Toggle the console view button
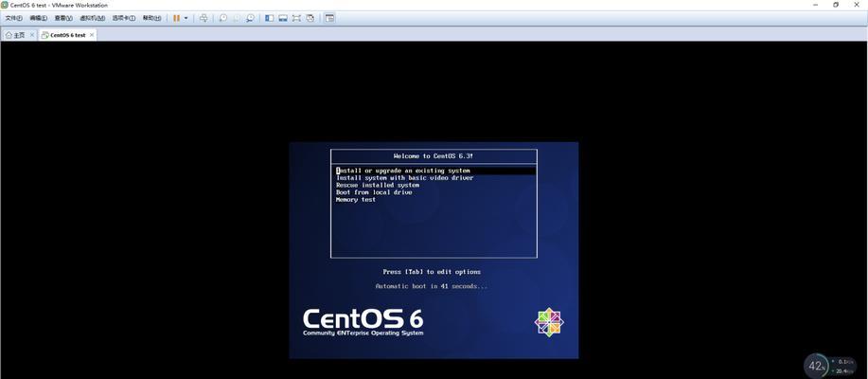The width and height of the screenshot is (868, 379). point(329,18)
